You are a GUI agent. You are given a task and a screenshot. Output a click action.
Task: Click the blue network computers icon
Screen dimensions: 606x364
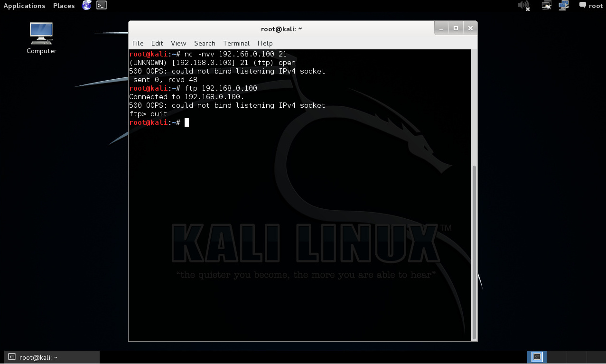(564, 6)
